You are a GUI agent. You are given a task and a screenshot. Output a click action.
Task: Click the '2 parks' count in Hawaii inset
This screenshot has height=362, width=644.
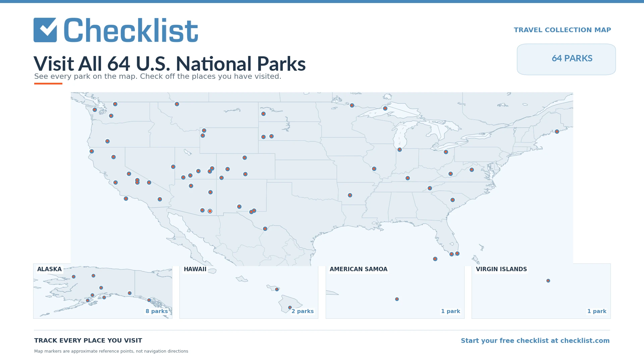[303, 311]
